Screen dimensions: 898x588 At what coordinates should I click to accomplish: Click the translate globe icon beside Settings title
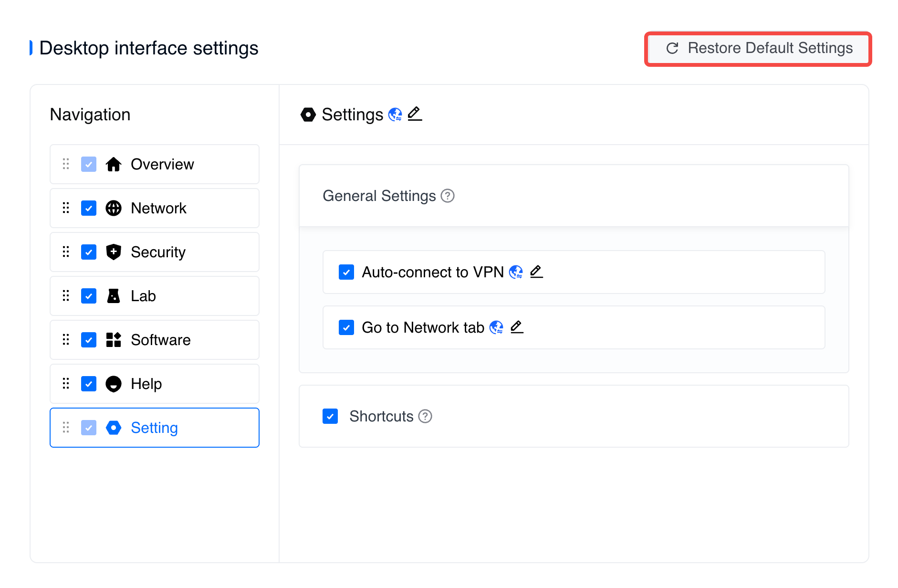[x=395, y=115]
